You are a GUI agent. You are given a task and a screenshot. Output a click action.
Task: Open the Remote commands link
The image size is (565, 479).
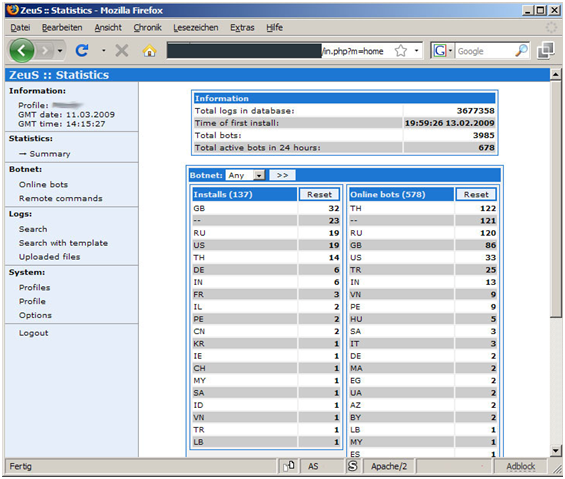point(61,198)
